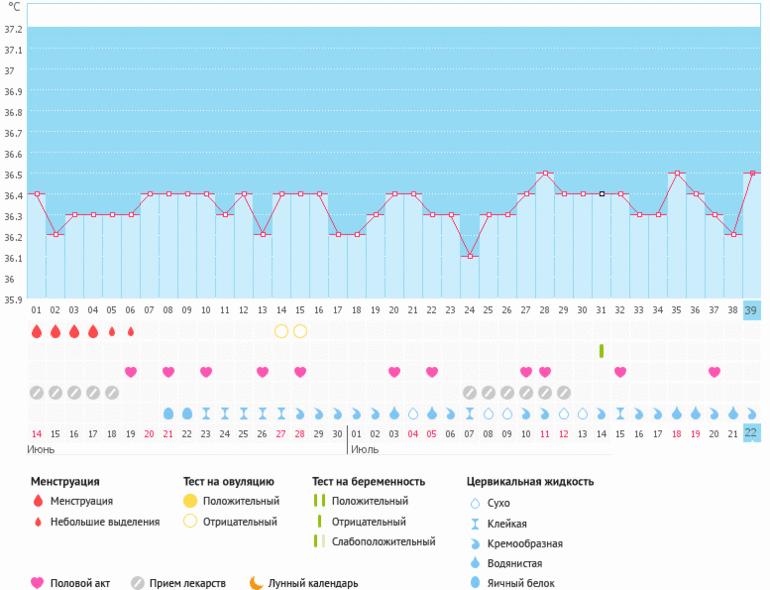The image size is (770, 590).
Task: Click the Прием лекарств legend label
Action: [x=188, y=583]
